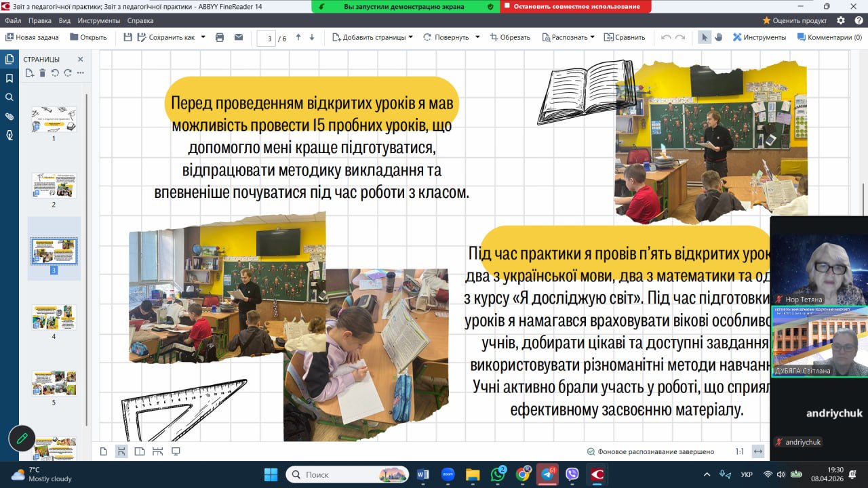Click the 'Сравнить' button
868x488 pixels.
pos(625,37)
